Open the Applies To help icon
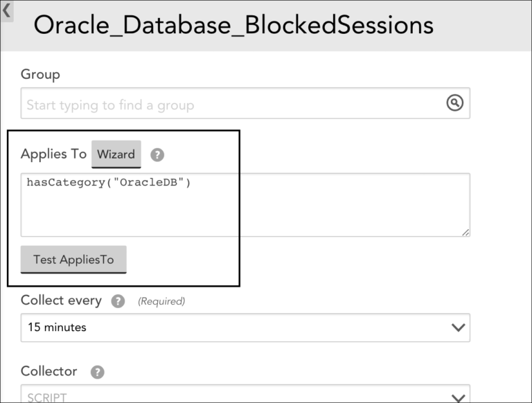 [157, 154]
